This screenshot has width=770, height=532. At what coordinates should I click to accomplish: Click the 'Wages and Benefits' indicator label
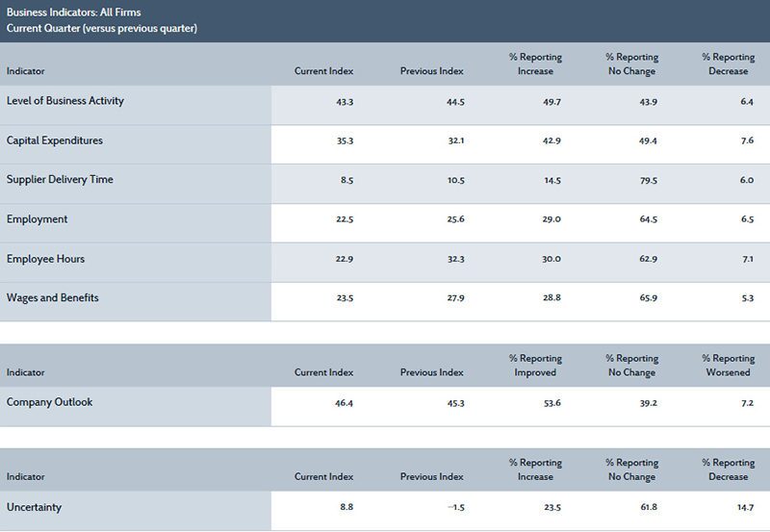[x=53, y=298]
